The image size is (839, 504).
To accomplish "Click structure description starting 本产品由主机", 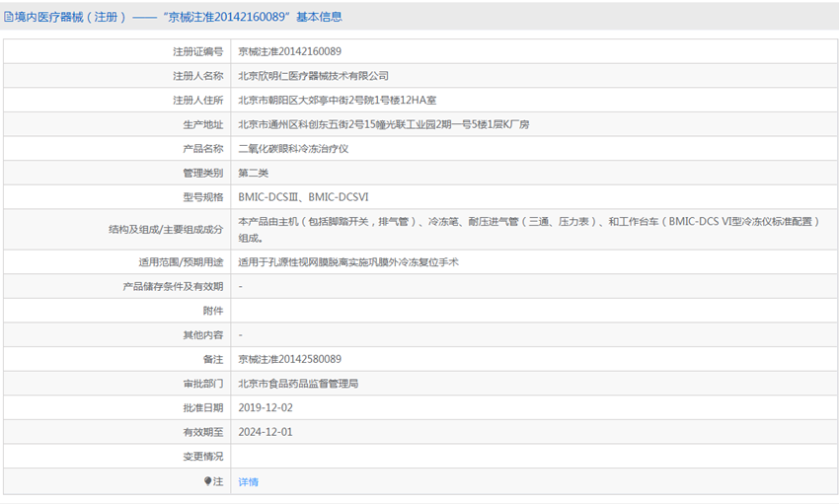I will [529, 229].
